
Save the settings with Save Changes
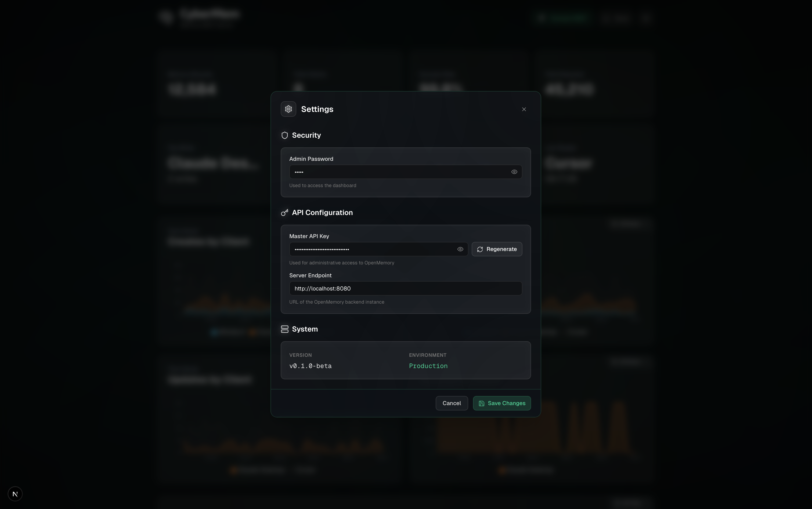tap(502, 403)
